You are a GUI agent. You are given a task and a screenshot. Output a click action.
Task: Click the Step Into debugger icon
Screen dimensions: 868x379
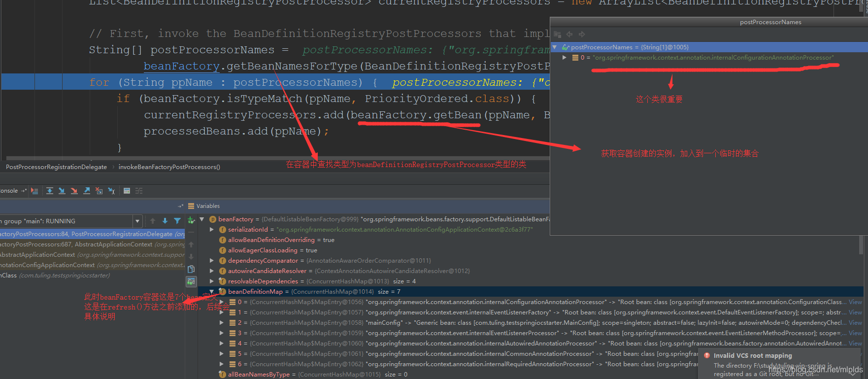click(62, 191)
